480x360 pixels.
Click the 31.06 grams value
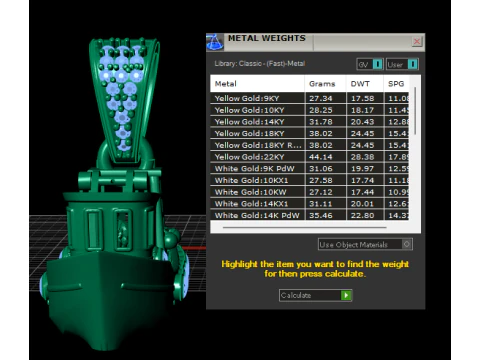[x=321, y=168]
